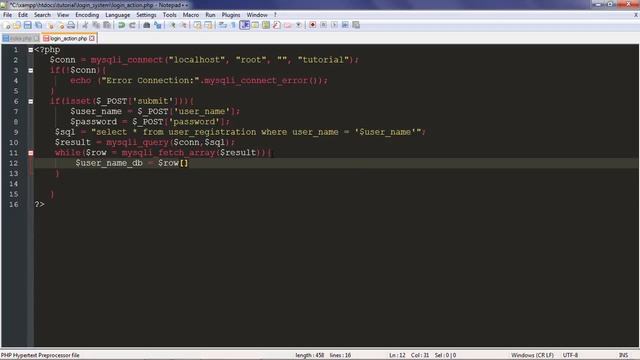Screen dimensions: 640x360
Task: Toggle Show All Characters toolbar icon
Action: pyautogui.click(x=233, y=25)
